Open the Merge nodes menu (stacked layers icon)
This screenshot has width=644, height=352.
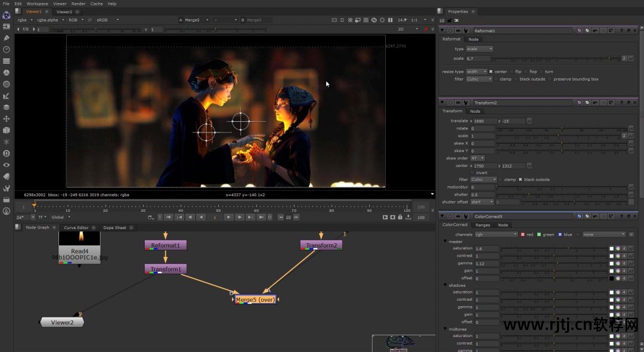point(7,107)
